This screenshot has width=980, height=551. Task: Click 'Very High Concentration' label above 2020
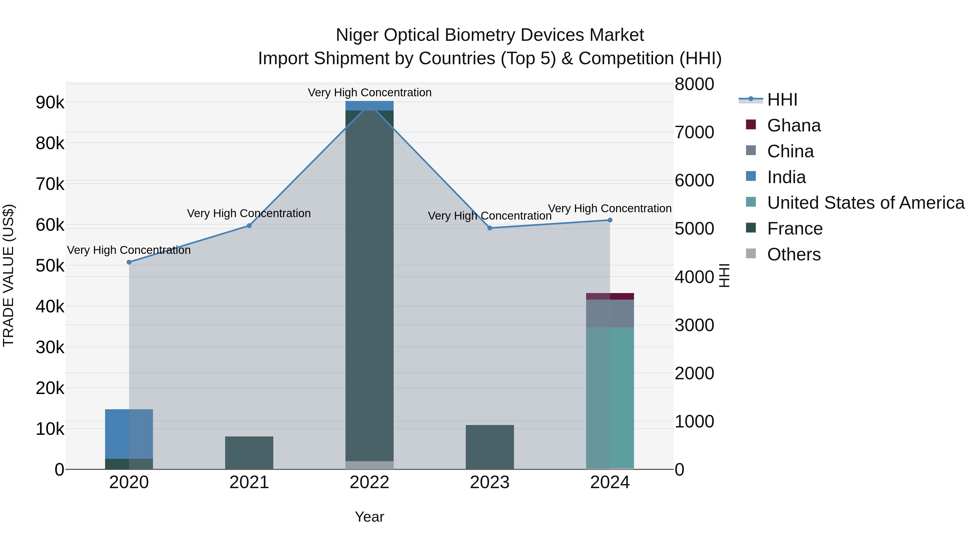point(129,250)
